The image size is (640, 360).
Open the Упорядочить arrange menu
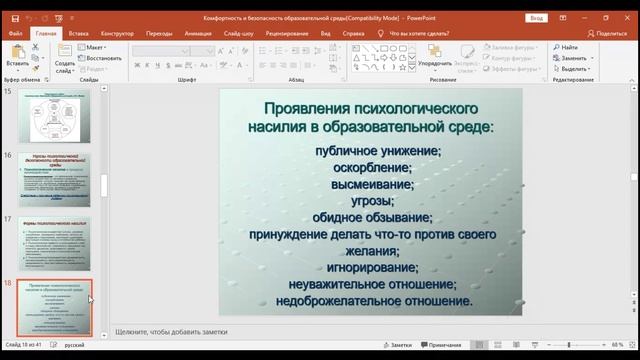tap(435, 57)
